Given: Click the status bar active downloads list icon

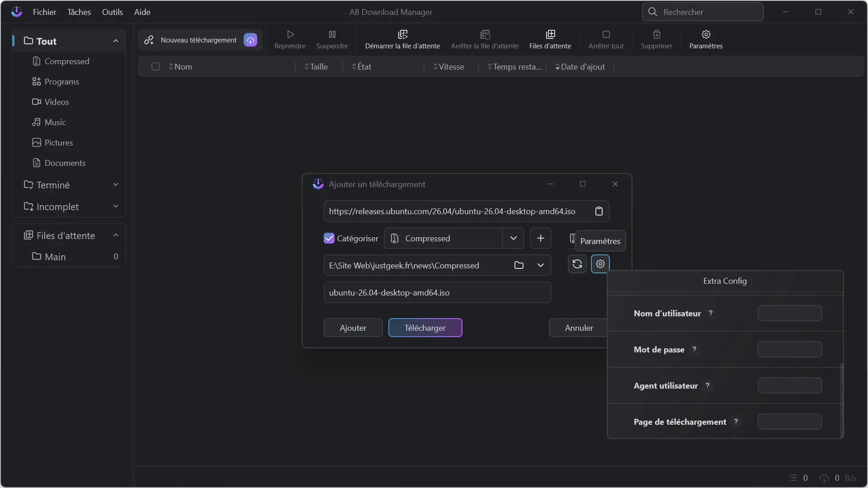Looking at the screenshot, I should pyautogui.click(x=793, y=478).
